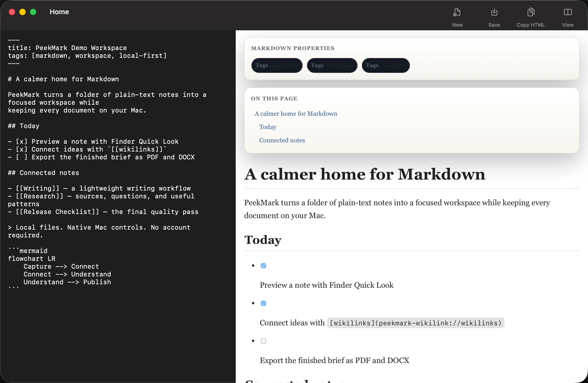Click the Local files blockquote source line
The height and width of the screenshot is (383, 588).
click(99, 231)
